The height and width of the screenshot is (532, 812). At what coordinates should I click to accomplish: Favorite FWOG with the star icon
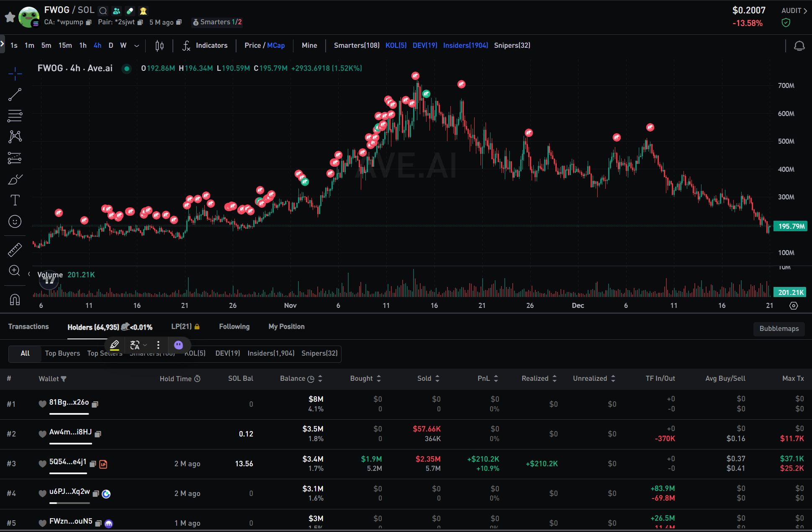pyautogui.click(x=10, y=17)
